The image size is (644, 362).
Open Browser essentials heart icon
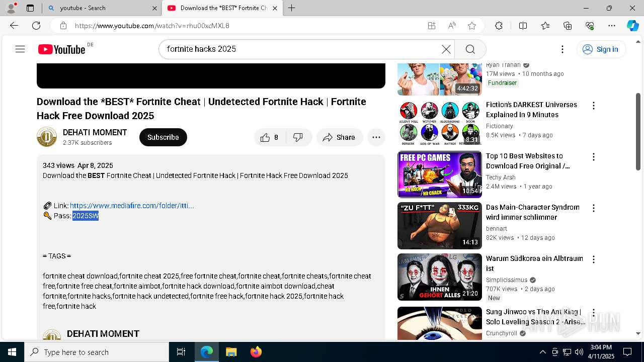click(x=590, y=26)
